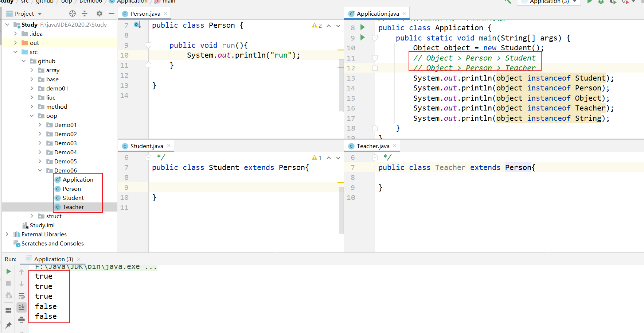644x333 pixels.
Task: Toggle scroll to end in Run console
Action: 22,307
